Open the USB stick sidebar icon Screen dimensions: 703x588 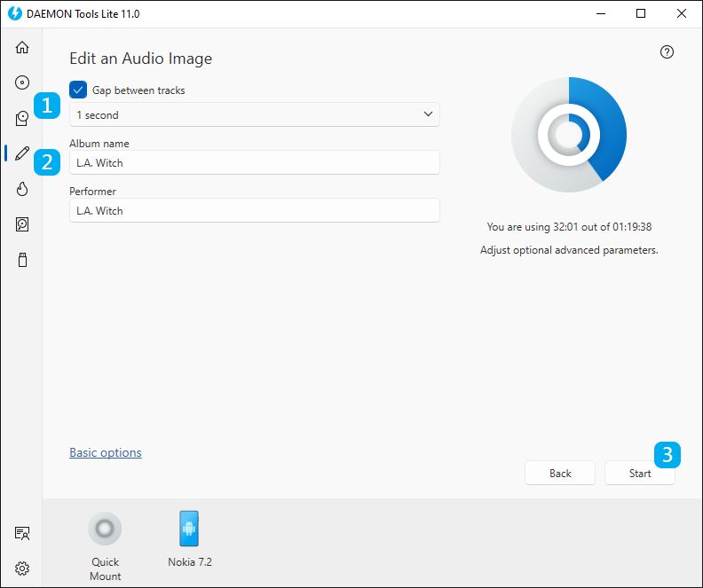pyautogui.click(x=22, y=260)
